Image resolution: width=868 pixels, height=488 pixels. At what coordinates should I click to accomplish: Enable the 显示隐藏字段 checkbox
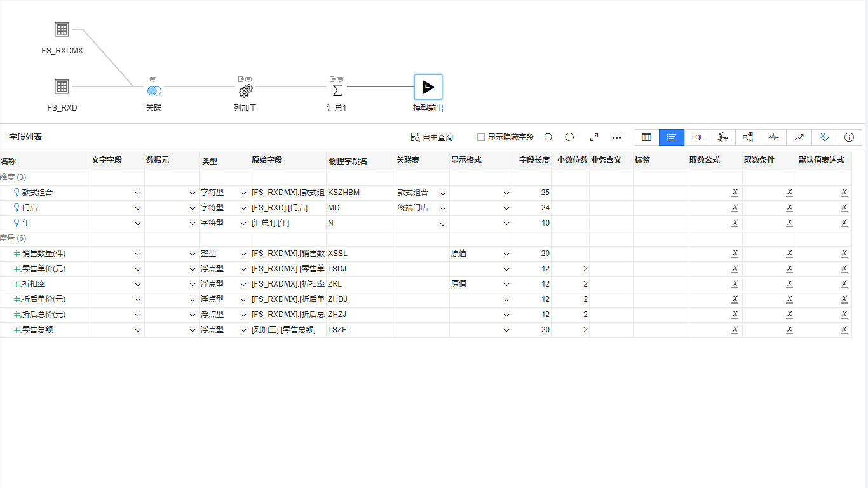pos(480,137)
